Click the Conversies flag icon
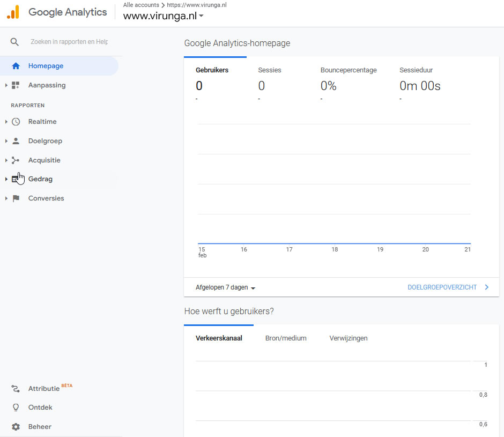 pyautogui.click(x=16, y=198)
